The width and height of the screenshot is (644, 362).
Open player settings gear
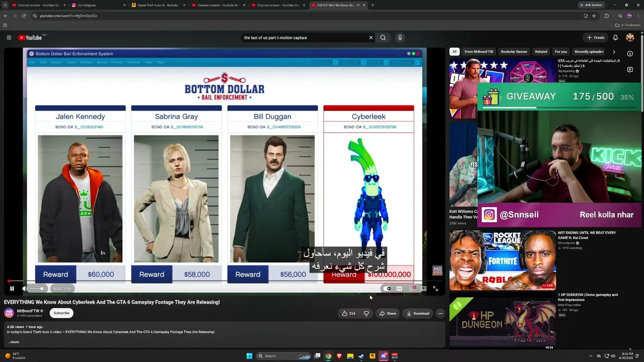[412, 289]
